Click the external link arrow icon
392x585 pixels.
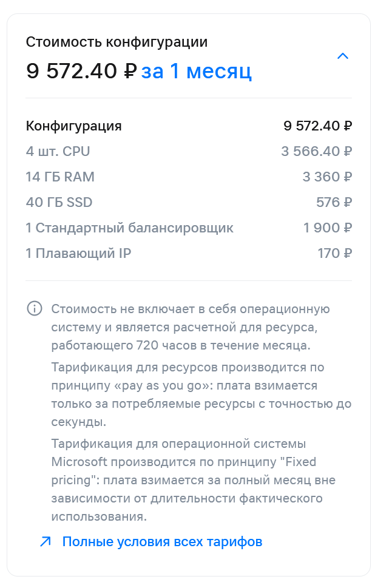(x=46, y=541)
